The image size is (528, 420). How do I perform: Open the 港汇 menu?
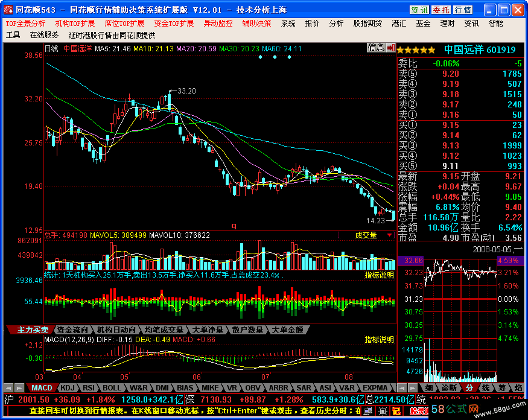(399, 24)
